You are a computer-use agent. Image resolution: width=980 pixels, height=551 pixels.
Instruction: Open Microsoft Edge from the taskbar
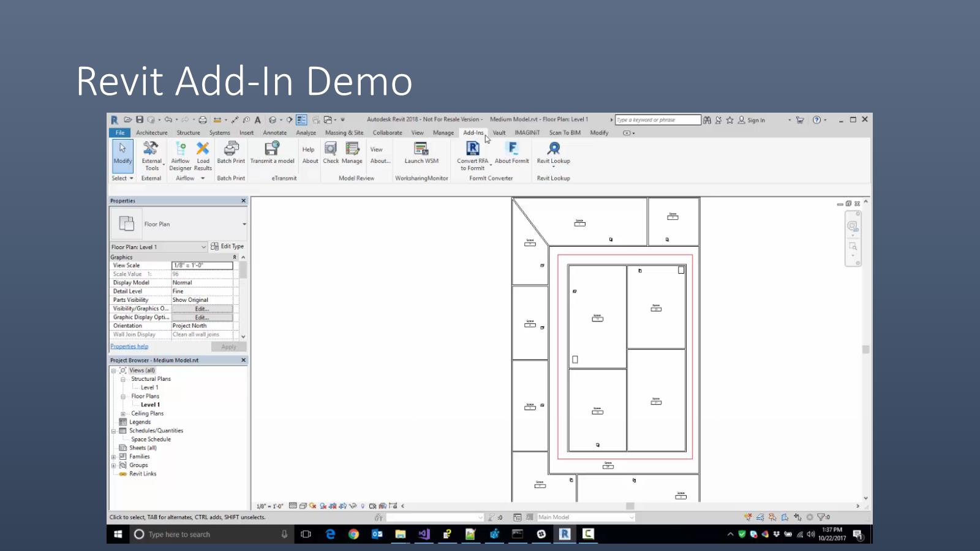click(330, 534)
